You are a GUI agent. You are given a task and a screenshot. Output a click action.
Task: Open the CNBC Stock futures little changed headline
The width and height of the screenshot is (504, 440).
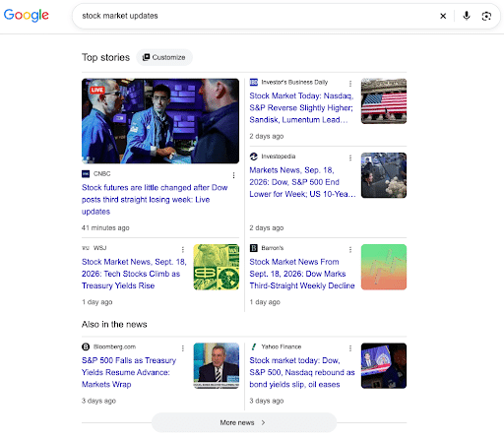[155, 200]
